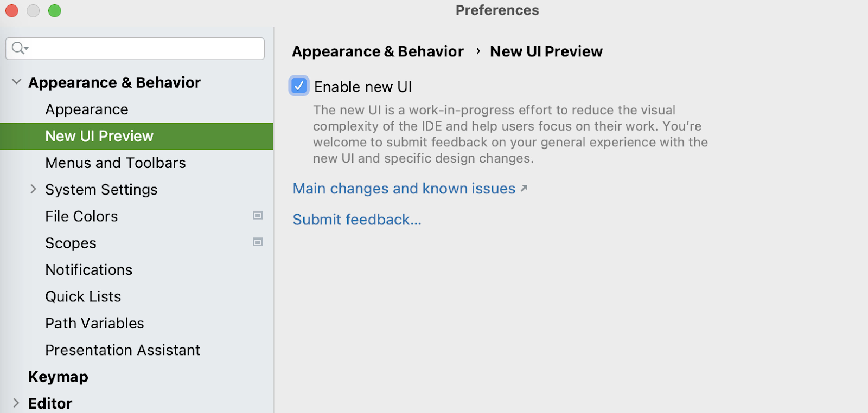Select the Keymap settings category
This screenshot has width=868, height=413.
click(58, 377)
